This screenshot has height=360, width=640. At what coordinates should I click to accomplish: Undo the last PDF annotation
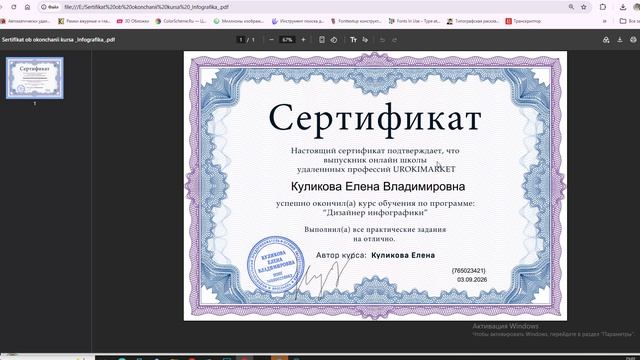click(382, 40)
